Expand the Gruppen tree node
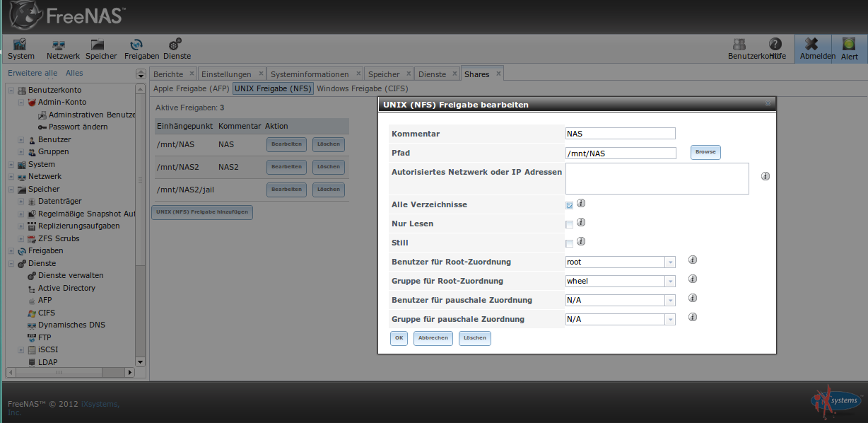Screen dimensions: 868x423 point(21,152)
